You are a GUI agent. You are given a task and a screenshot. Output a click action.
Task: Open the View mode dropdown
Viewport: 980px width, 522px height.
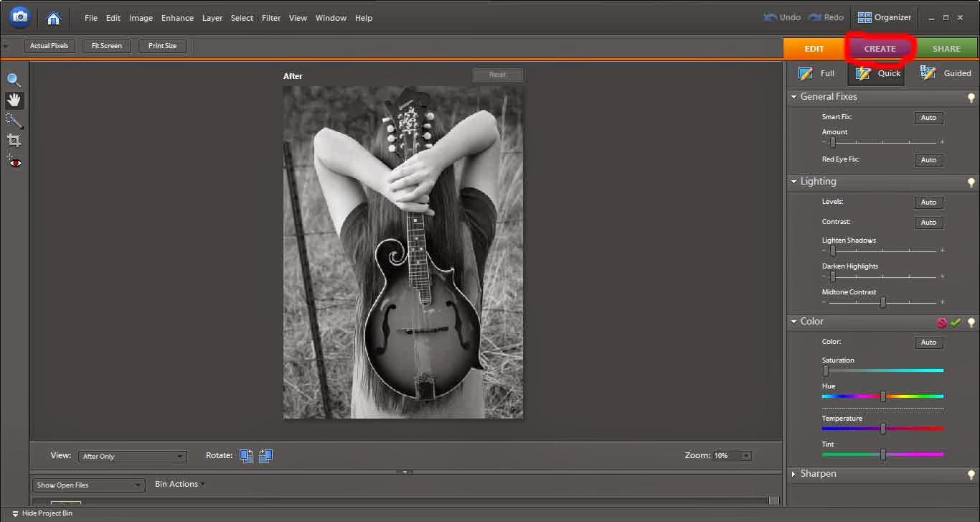pos(133,456)
